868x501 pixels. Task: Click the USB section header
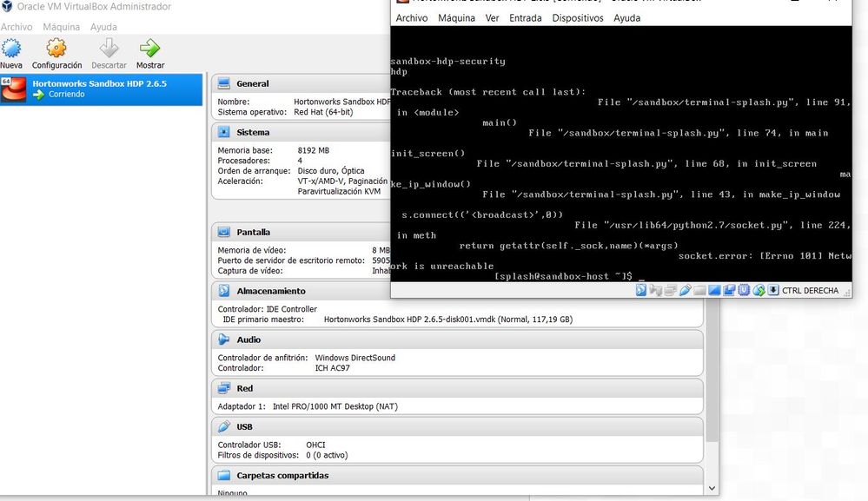pyautogui.click(x=244, y=427)
